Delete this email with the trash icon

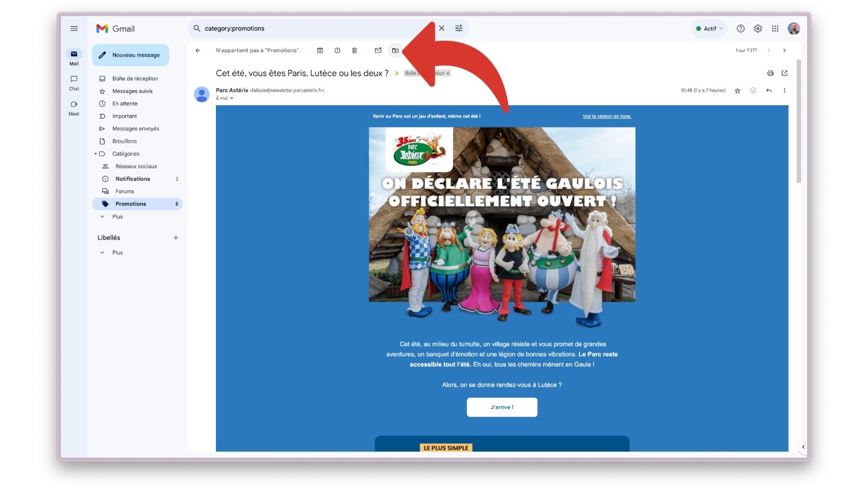(355, 50)
